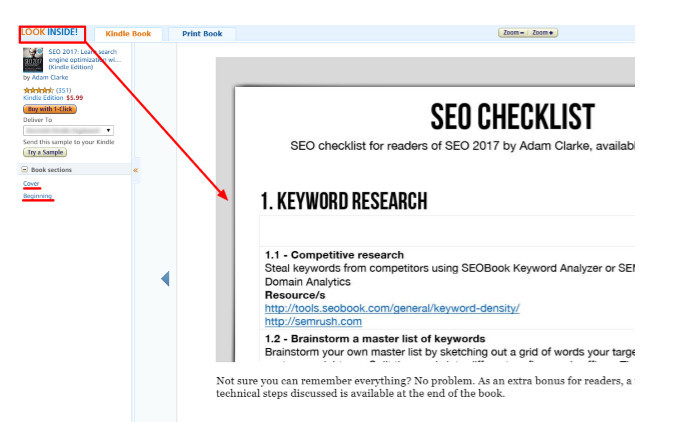Jump to the Cover section
The width and height of the screenshot is (675, 422).
(31, 183)
